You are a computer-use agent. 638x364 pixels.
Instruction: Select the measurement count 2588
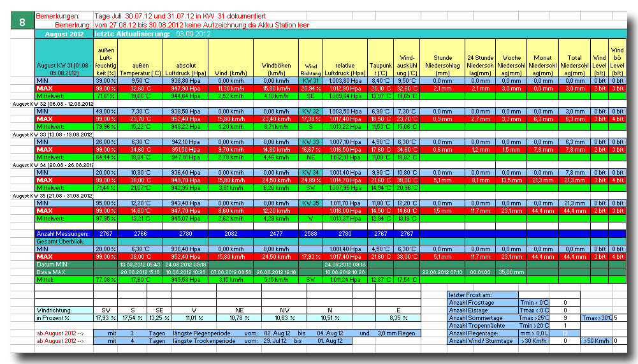point(310,234)
